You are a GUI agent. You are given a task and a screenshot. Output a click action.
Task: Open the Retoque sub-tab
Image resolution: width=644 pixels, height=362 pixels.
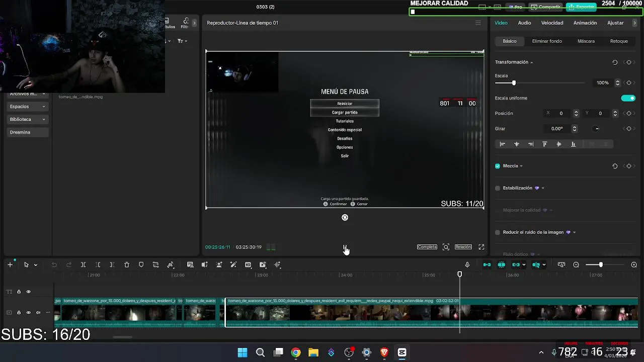coord(619,41)
